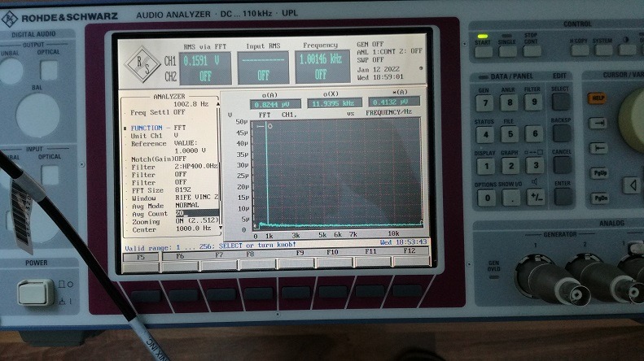
Task: Hit the CANCEL edit key
Action: click(562, 165)
